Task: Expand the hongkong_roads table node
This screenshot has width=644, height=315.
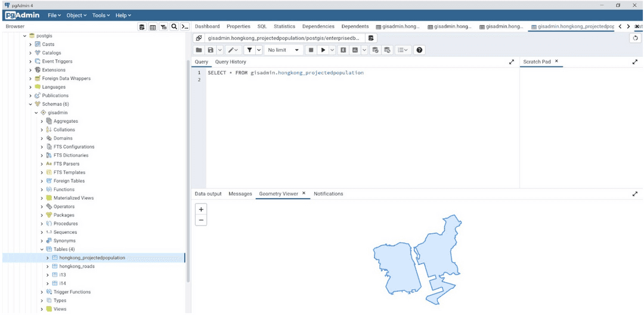Action: [x=48, y=267]
